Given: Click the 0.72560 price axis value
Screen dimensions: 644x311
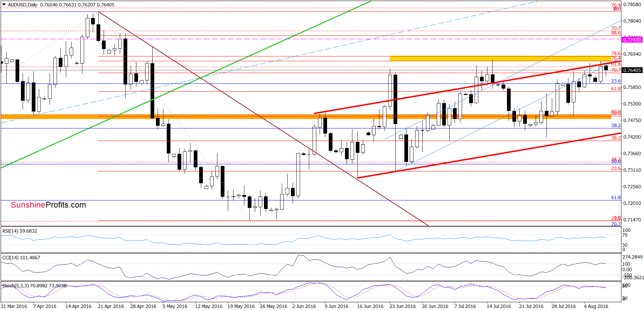Looking at the screenshot, I should (632, 187).
